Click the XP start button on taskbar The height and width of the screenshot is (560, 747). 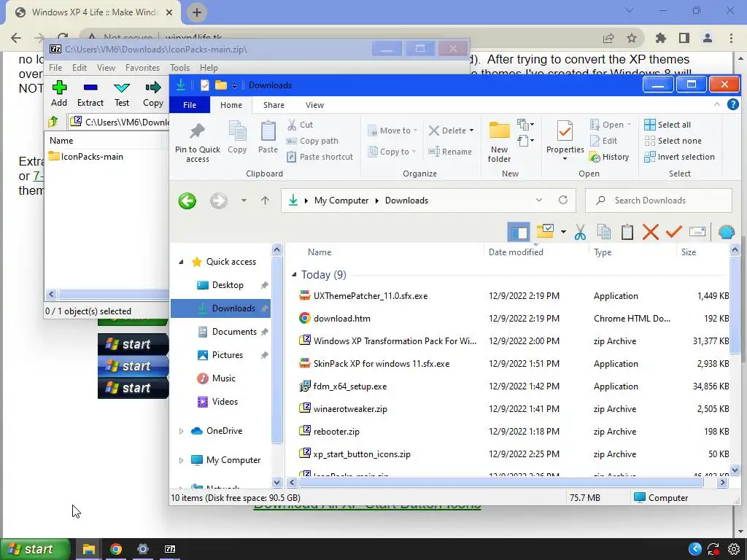pyautogui.click(x=35, y=549)
